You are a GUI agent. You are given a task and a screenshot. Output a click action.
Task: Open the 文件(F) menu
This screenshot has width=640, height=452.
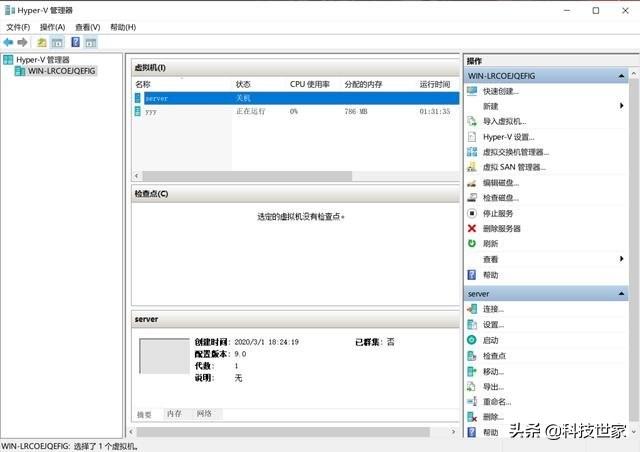pyautogui.click(x=18, y=27)
